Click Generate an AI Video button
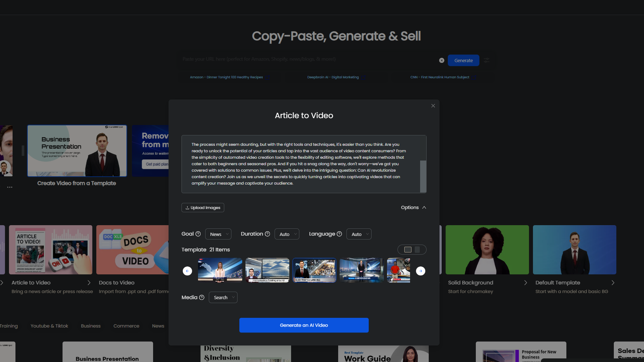 click(x=304, y=325)
